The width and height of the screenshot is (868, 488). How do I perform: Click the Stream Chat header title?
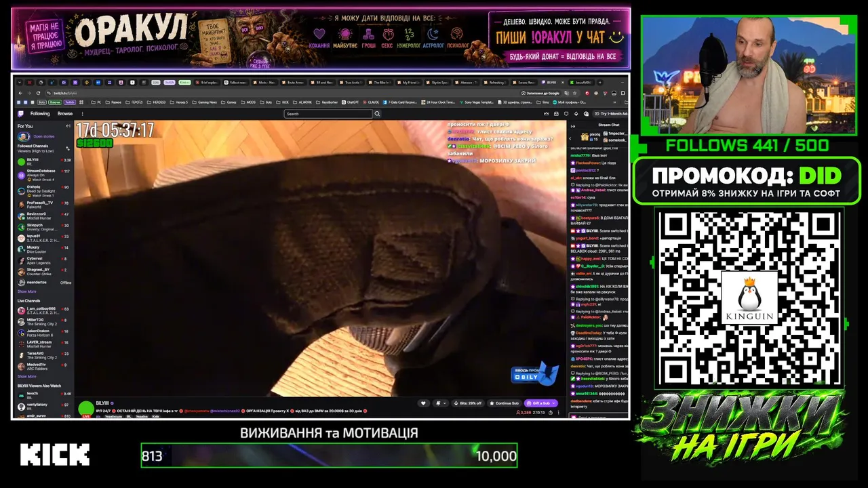coord(608,125)
